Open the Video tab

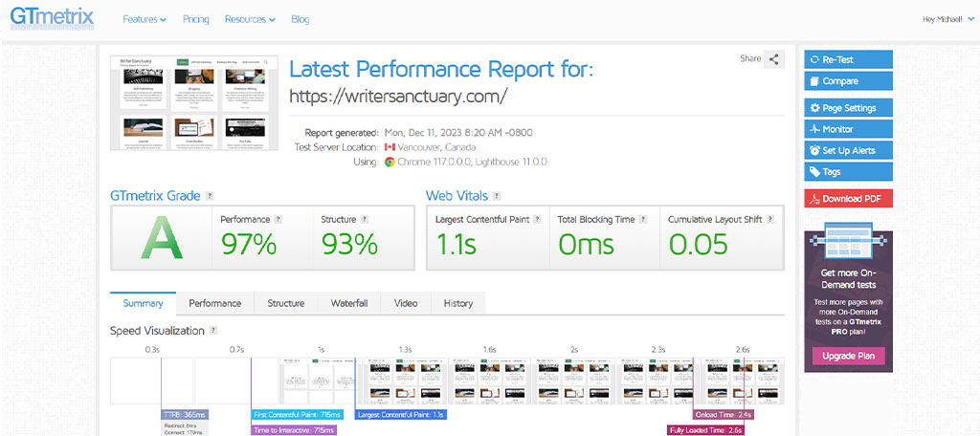[406, 303]
